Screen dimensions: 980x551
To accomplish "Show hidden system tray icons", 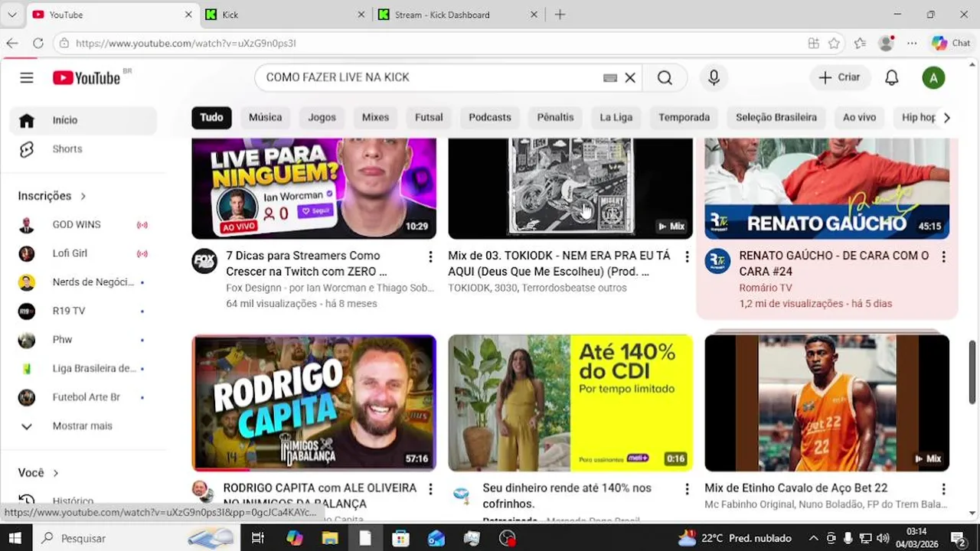I will tap(813, 538).
